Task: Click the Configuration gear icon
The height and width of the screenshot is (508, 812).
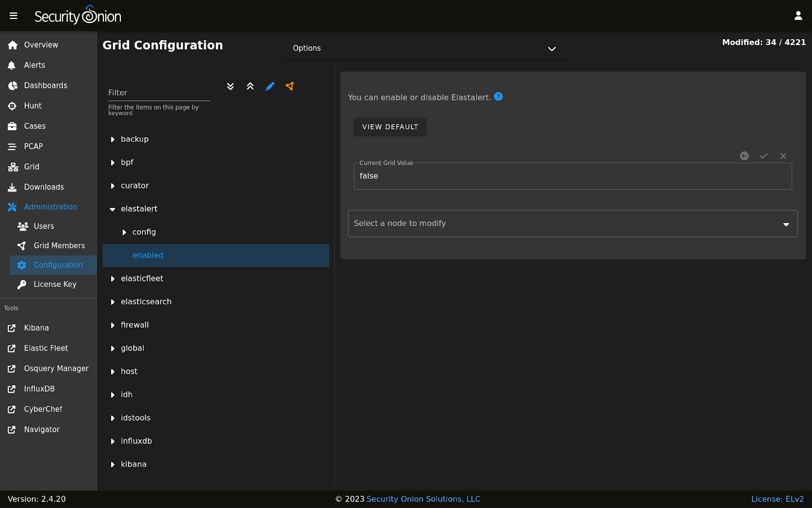Action: [x=22, y=265]
